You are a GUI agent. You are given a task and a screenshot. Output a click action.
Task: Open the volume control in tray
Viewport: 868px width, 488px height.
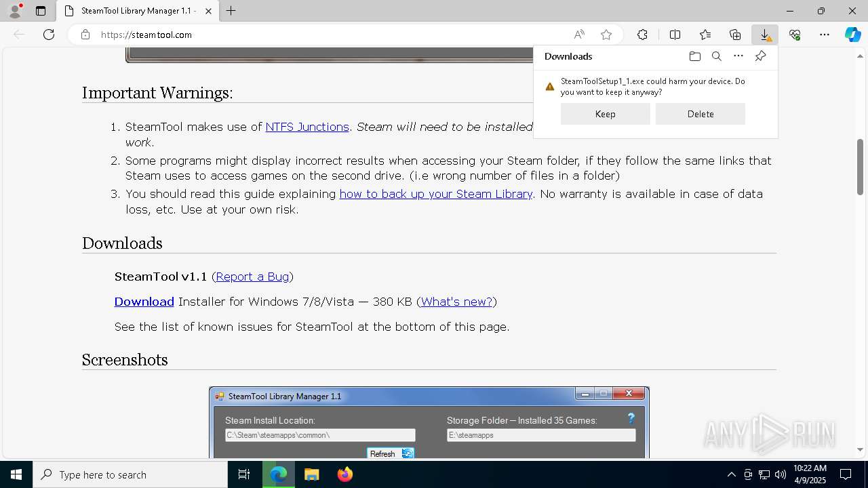pos(781,474)
